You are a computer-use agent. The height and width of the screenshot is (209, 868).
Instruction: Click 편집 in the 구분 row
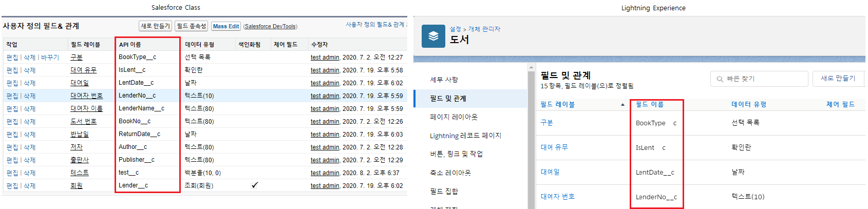point(12,58)
